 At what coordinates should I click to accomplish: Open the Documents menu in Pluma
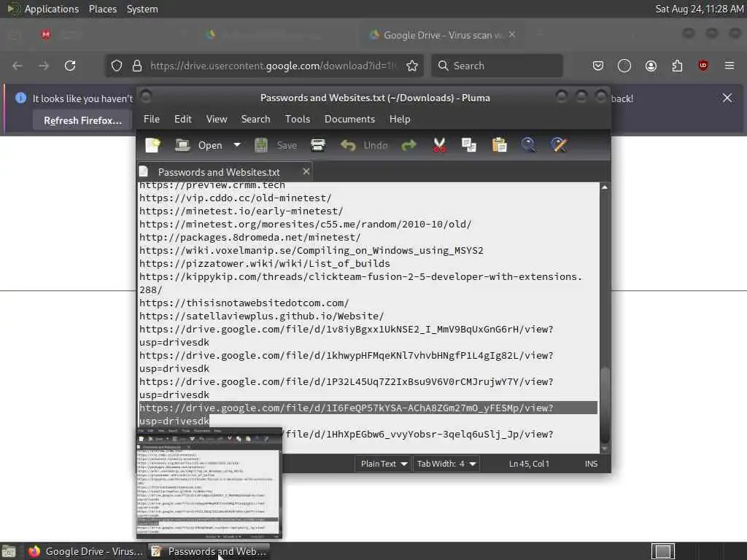[349, 119]
